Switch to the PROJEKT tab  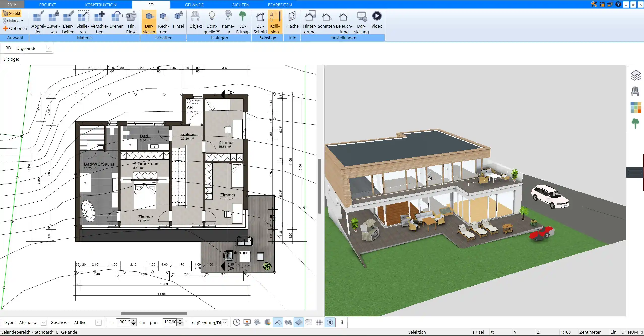point(47,5)
